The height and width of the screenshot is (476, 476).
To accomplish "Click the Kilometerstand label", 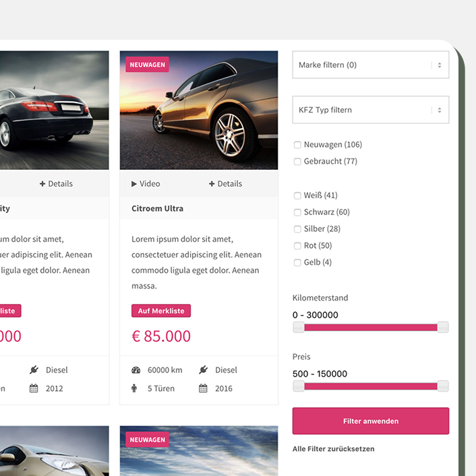I will coord(320,298).
